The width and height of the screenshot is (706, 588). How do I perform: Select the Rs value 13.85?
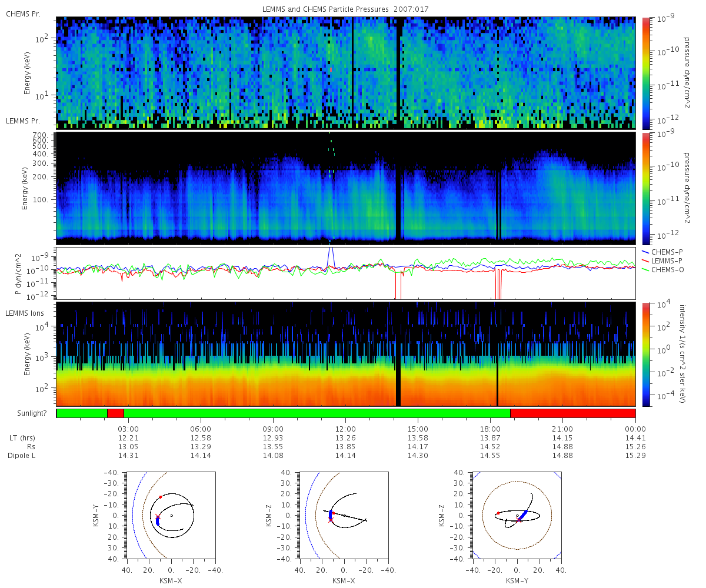tap(346, 446)
